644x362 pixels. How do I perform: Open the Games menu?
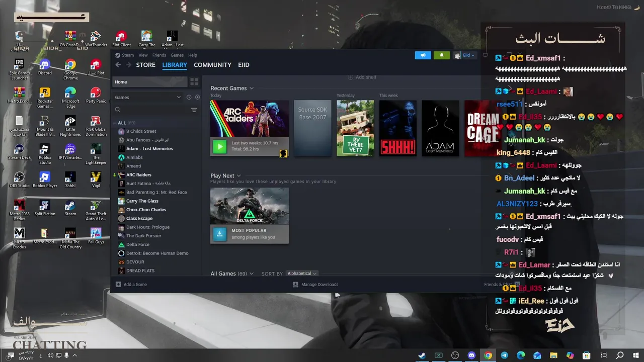click(x=177, y=55)
